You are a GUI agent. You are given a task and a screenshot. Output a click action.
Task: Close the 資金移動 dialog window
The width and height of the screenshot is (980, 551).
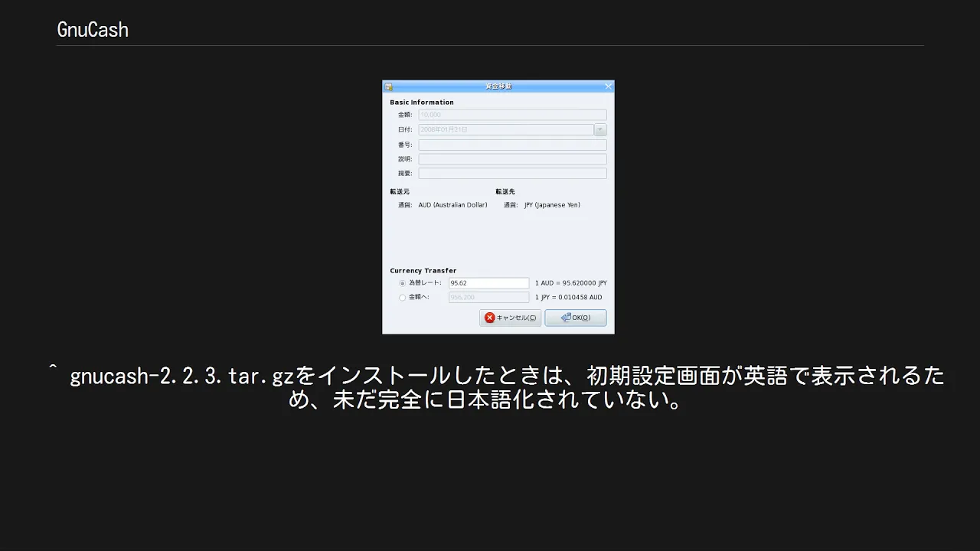point(609,86)
